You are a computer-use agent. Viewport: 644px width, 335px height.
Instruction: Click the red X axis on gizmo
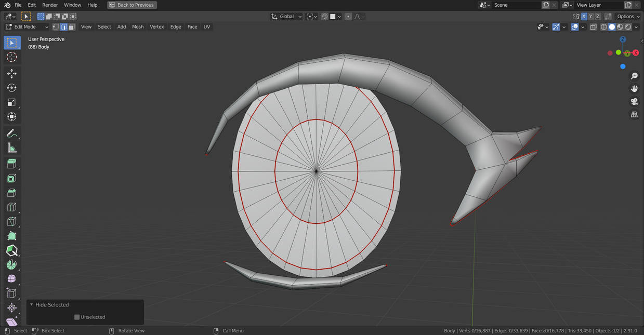tap(635, 53)
